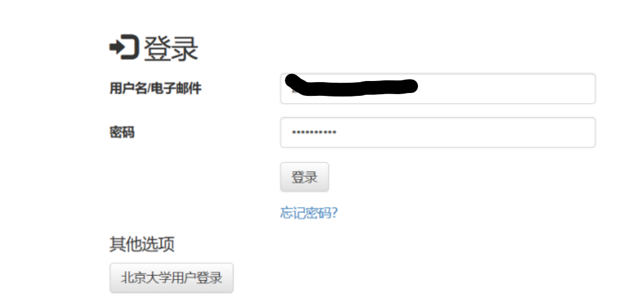644x299 pixels.
Task: Open the 忘记密码? link
Action: (x=309, y=213)
